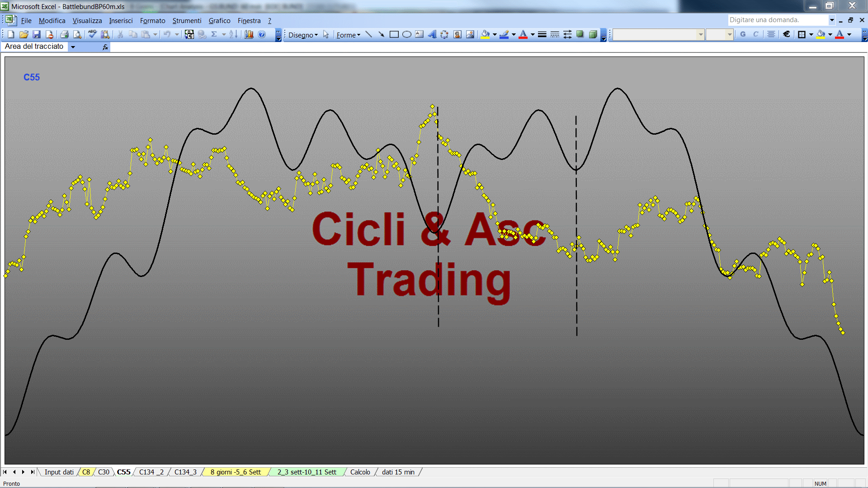Open the font size combo box
Viewport: 868px width, 488px height.
[719, 34]
